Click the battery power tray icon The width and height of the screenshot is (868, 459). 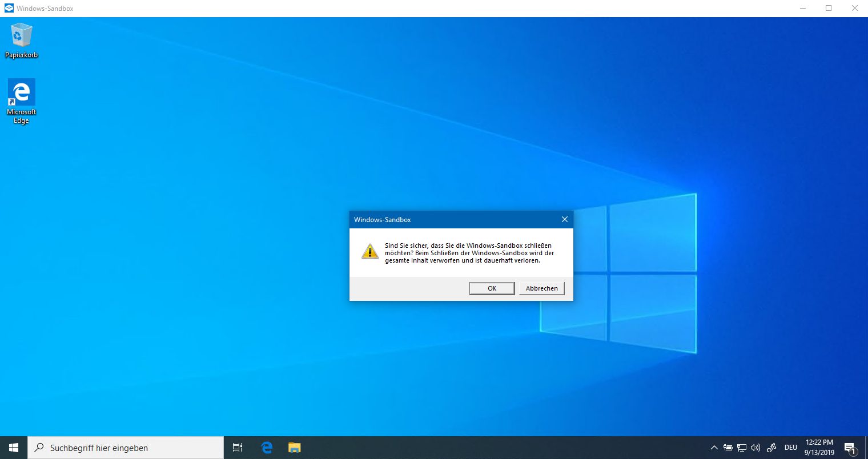pyautogui.click(x=728, y=448)
